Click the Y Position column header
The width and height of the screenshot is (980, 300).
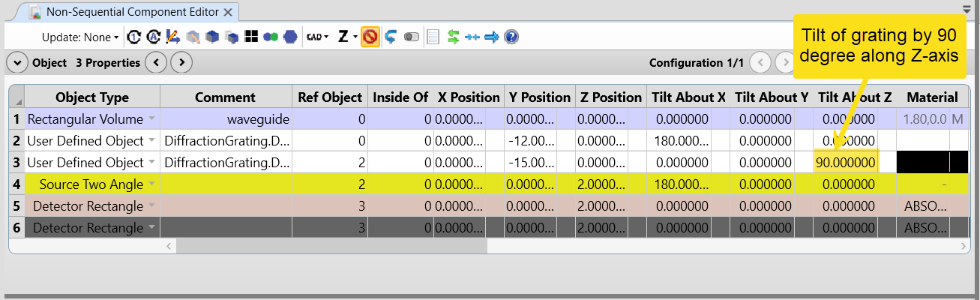[539, 97]
